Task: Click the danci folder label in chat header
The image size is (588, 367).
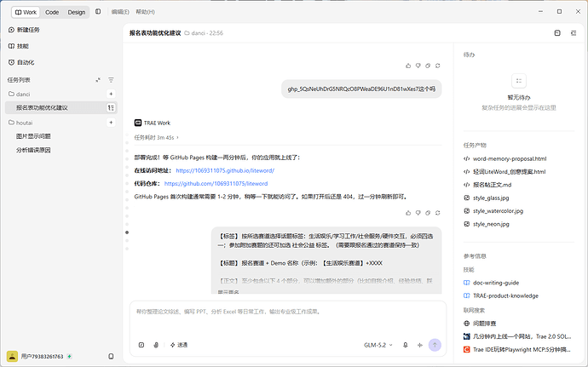Action: click(x=195, y=33)
